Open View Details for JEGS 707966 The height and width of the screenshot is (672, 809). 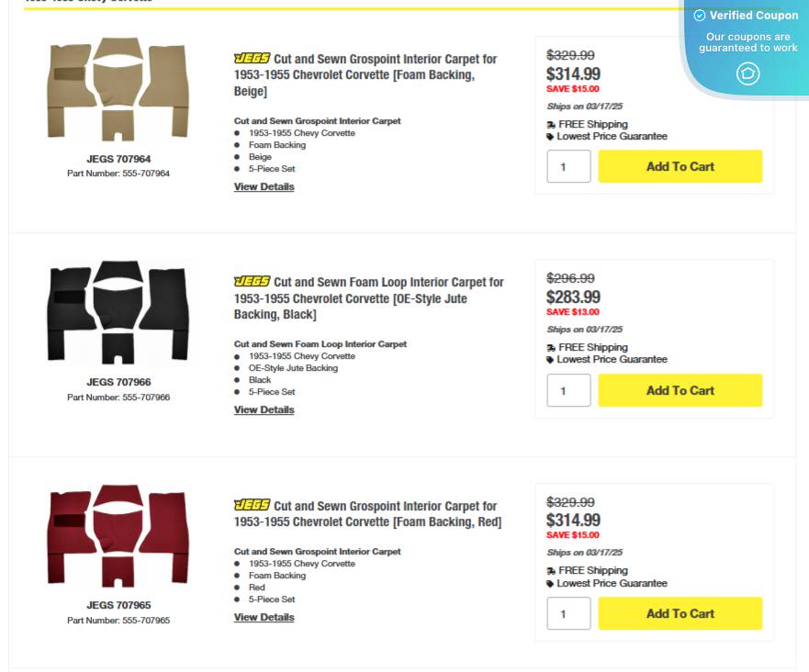point(264,409)
